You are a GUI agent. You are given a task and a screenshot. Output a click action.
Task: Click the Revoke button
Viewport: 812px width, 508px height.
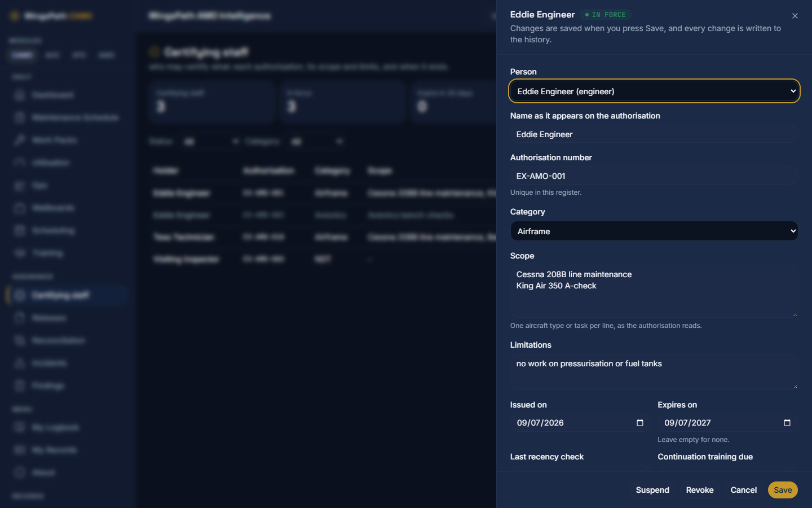tap(700, 490)
